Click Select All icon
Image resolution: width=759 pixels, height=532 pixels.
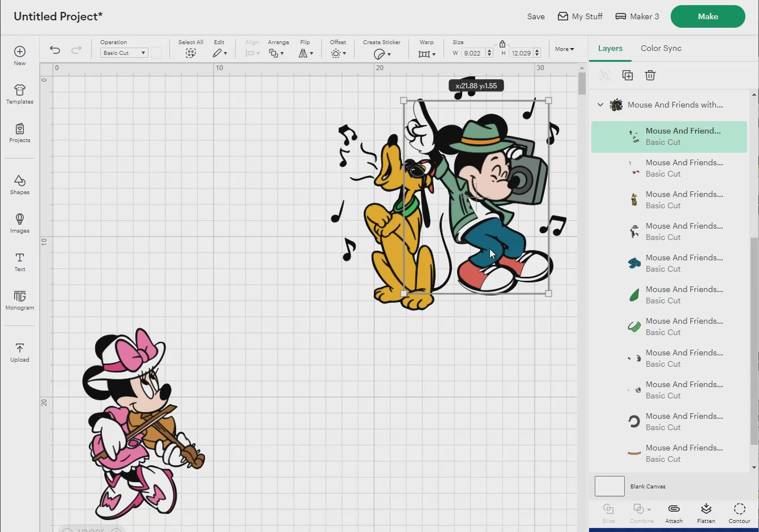click(191, 53)
